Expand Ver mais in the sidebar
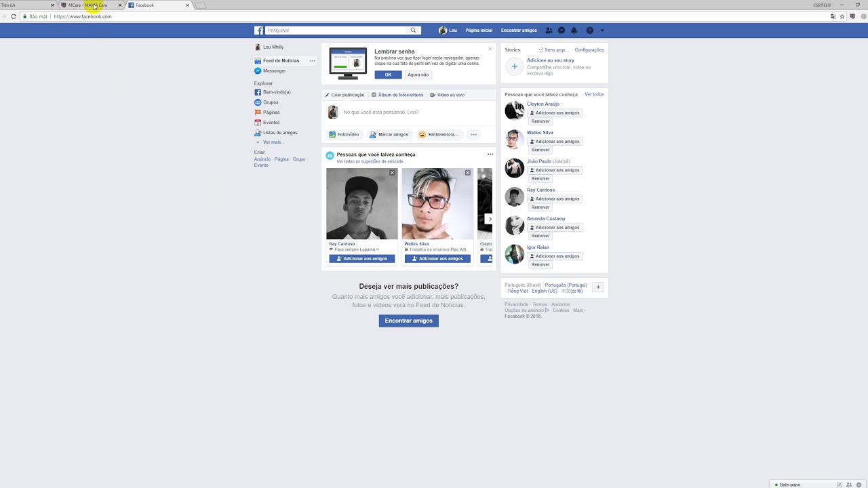 pos(272,142)
